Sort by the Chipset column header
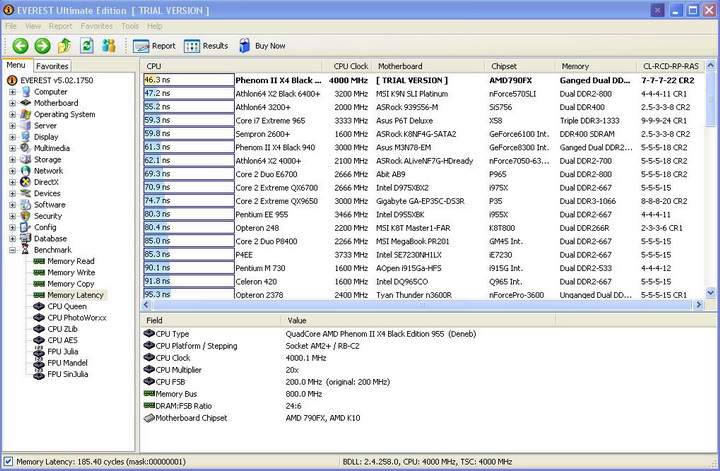This screenshot has width=720, height=471. (520, 66)
